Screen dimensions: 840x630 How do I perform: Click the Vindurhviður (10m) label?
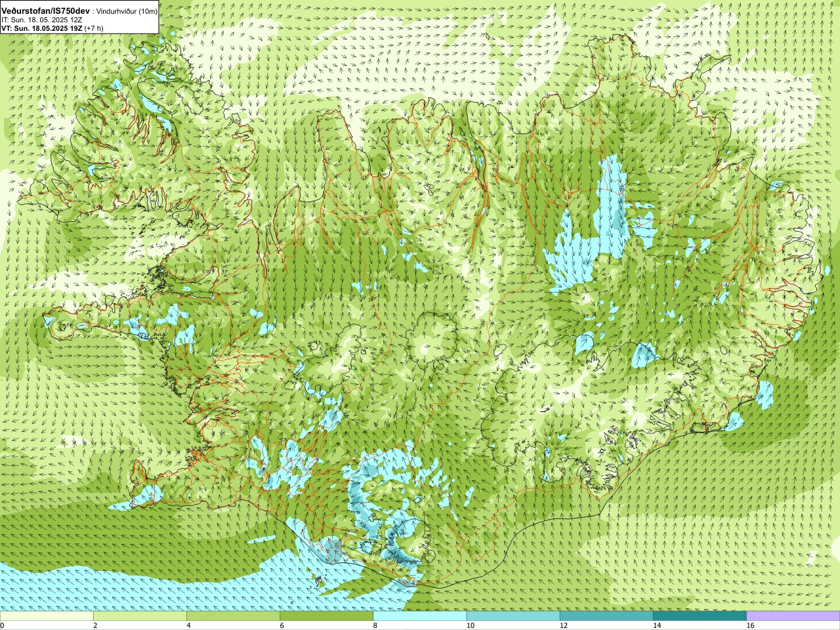[x=127, y=12]
